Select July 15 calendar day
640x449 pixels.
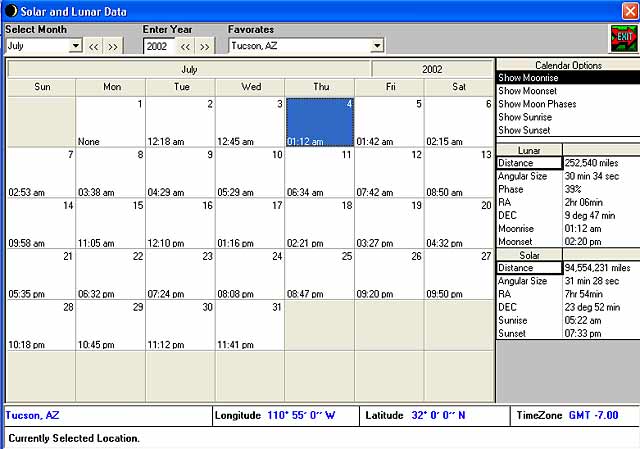pos(110,224)
